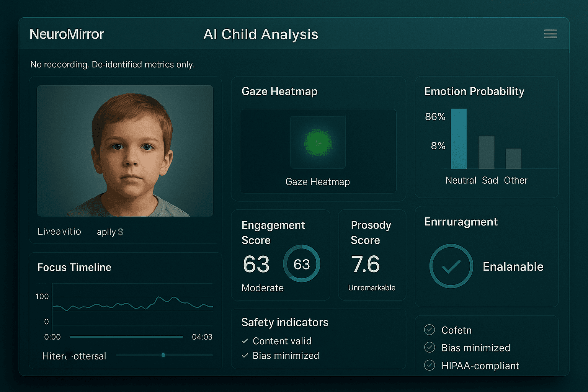
Task: Click the NeuroMirror logo text
Action: 67,34
